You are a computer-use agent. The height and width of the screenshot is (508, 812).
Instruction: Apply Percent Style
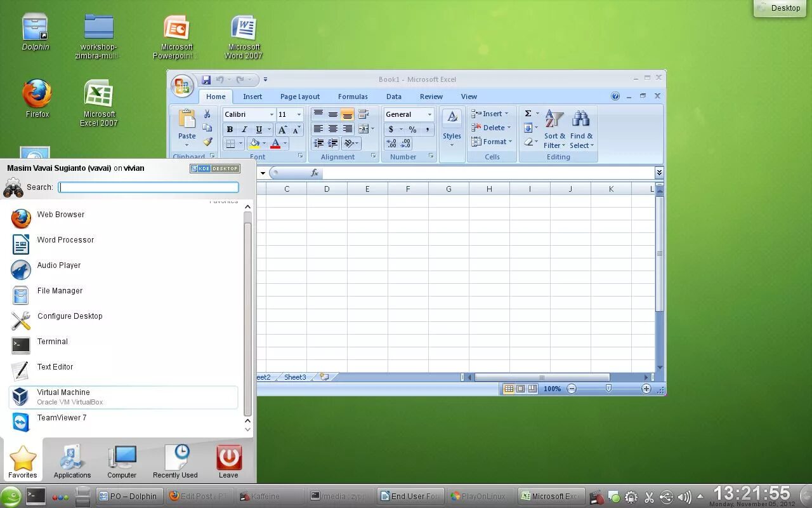pyautogui.click(x=412, y=129)
